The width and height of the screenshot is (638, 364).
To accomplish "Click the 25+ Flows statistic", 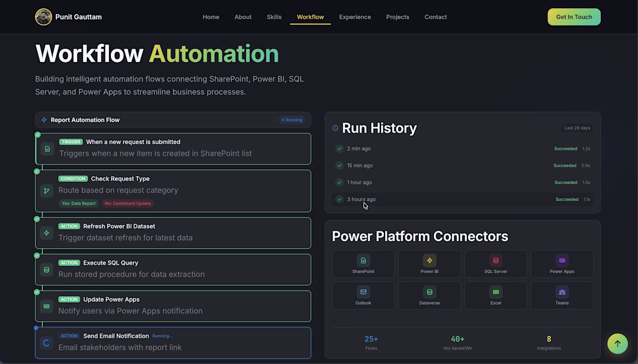I will 371,343.
